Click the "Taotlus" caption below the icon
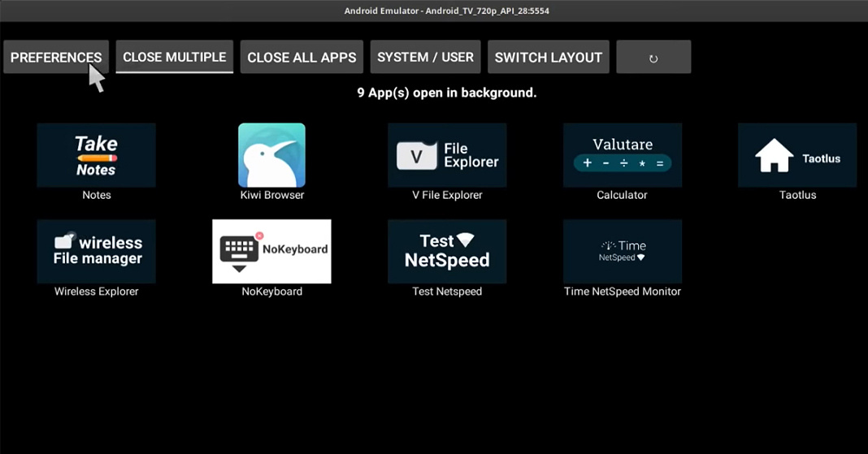Screen dimensions: 868x454 coord(797,195)
